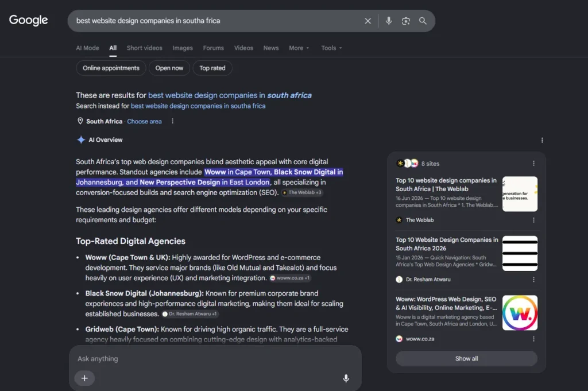Open corrected 'south africa' results link
588x391 pixels.
pos(230,95)
